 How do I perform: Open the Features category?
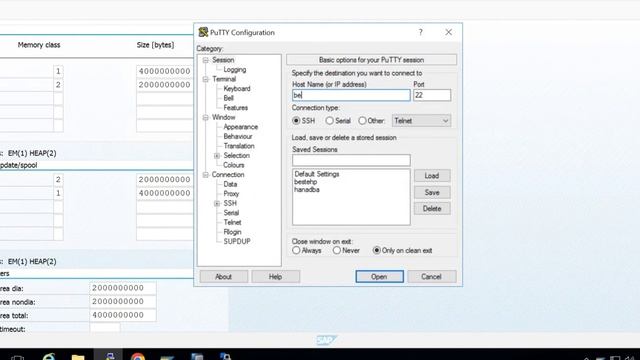click(236, 108)
